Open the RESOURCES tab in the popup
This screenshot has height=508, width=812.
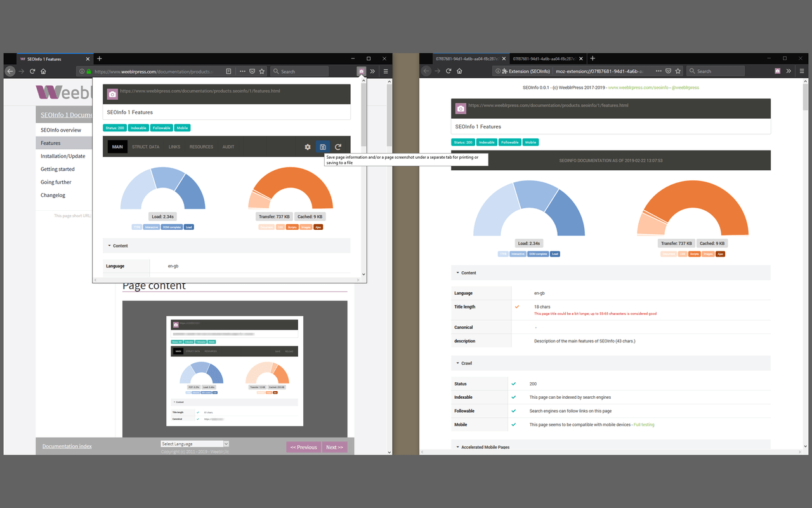(201, 147)
